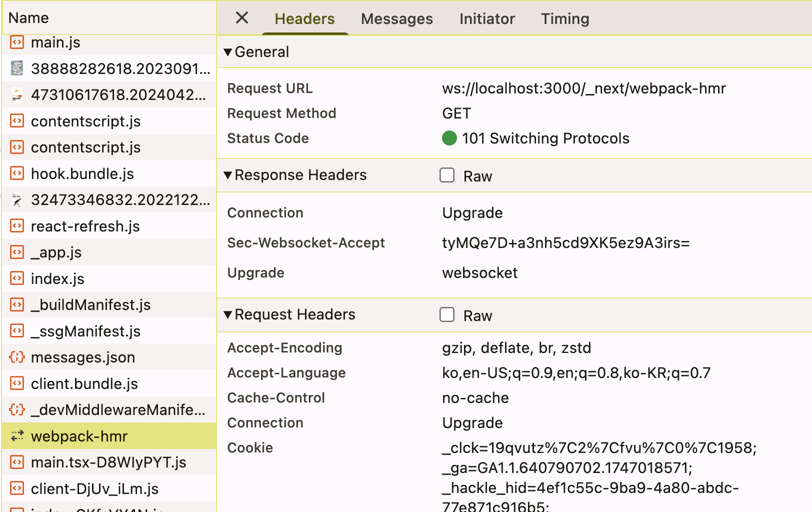
Task: Switch to the Messages tab
Action: [396, 19]
